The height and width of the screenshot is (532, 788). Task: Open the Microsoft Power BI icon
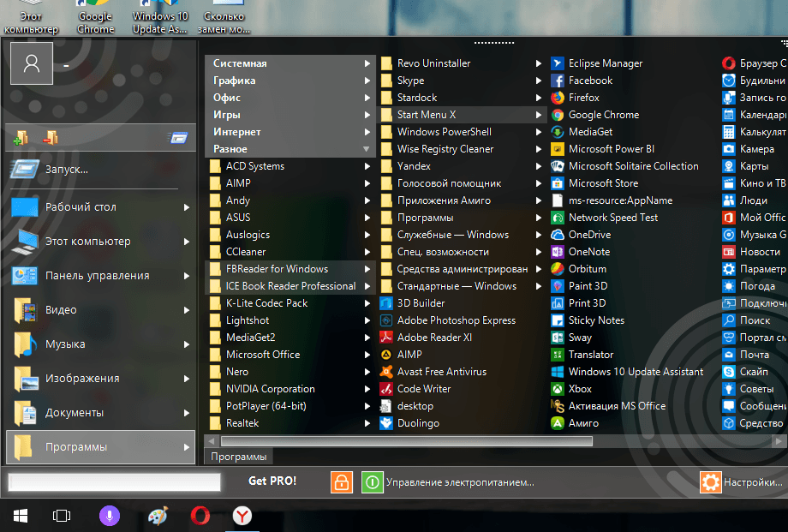point(558,149)
